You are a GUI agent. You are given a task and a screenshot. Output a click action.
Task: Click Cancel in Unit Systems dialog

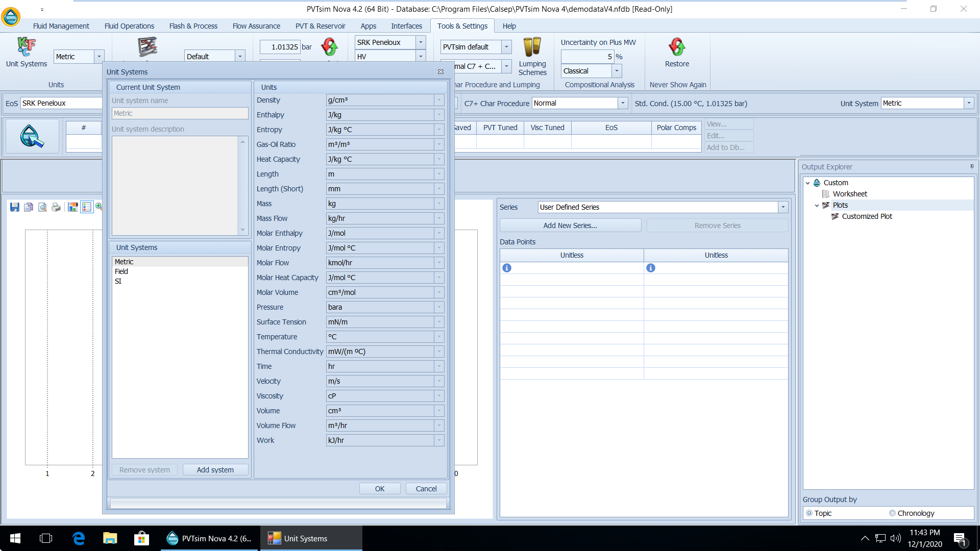click(x=426, y=489)
